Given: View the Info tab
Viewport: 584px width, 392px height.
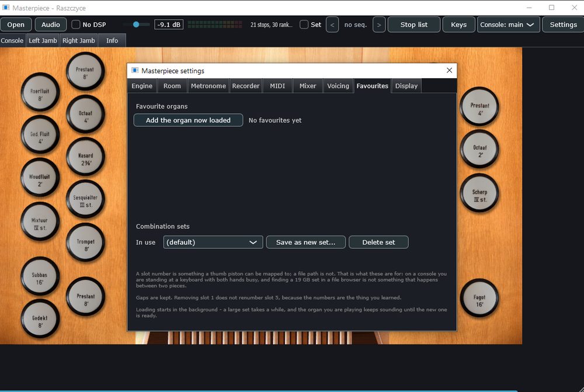Looking at the screenshot, I should coord(112,41).
